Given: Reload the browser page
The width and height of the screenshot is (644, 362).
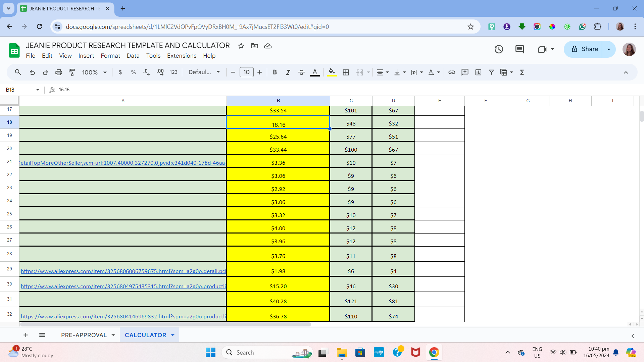Looking at the screenshot, I should 40,27.
